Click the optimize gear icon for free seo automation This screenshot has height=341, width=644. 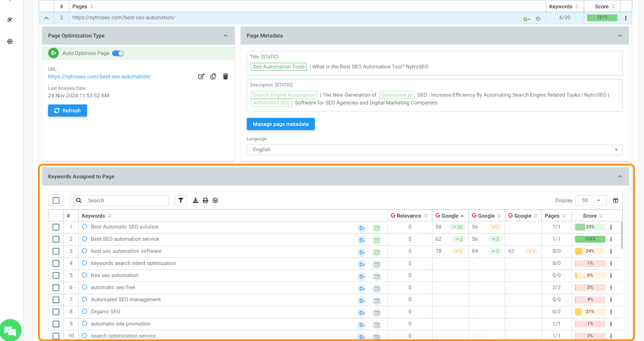[361, 276]
